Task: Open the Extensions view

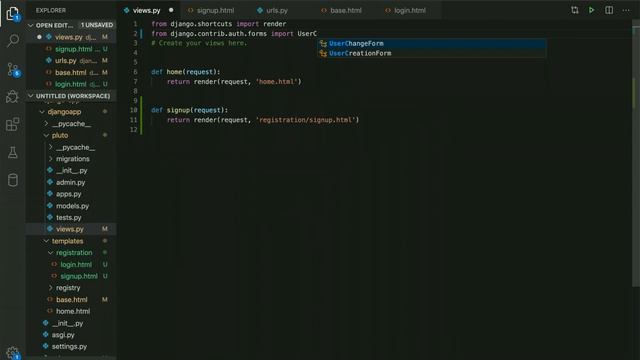Action: 13,124
